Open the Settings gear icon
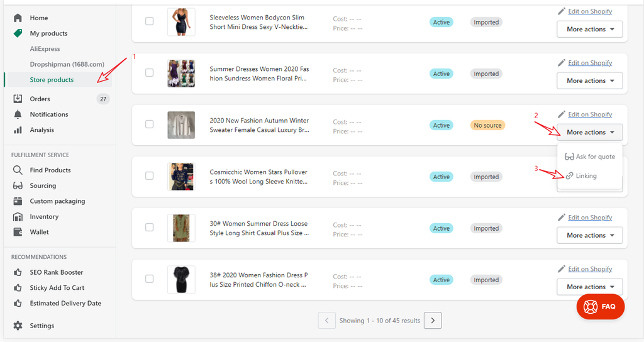 [x=18, y=326]
